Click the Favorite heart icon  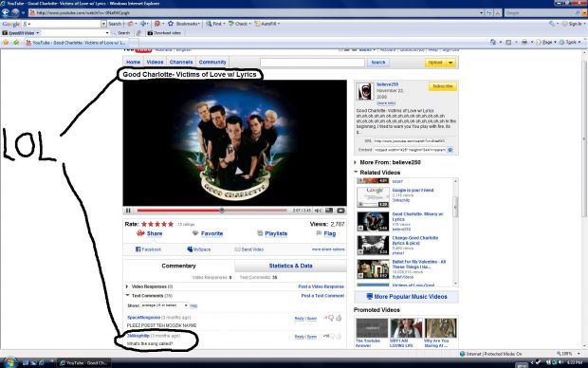pyautogui.click(x=195, y=233)
